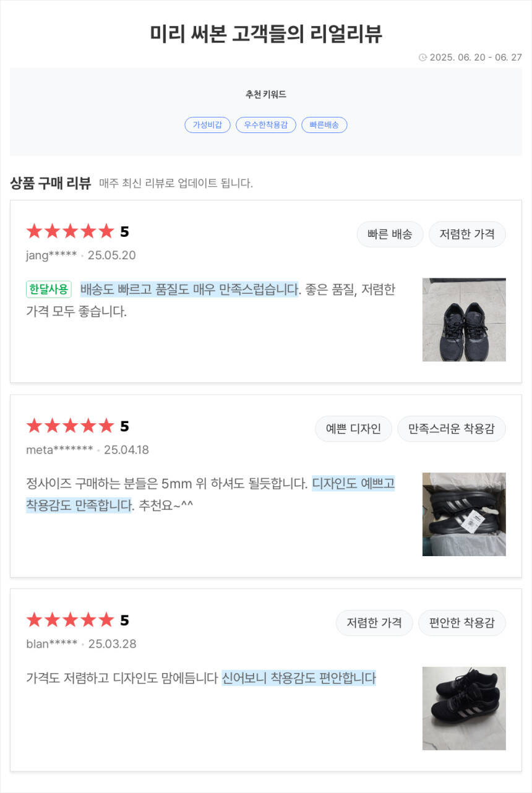Select the 우수한착용감 keyword tag
This screenshot has height=793, width=532.
click(266, 125)
